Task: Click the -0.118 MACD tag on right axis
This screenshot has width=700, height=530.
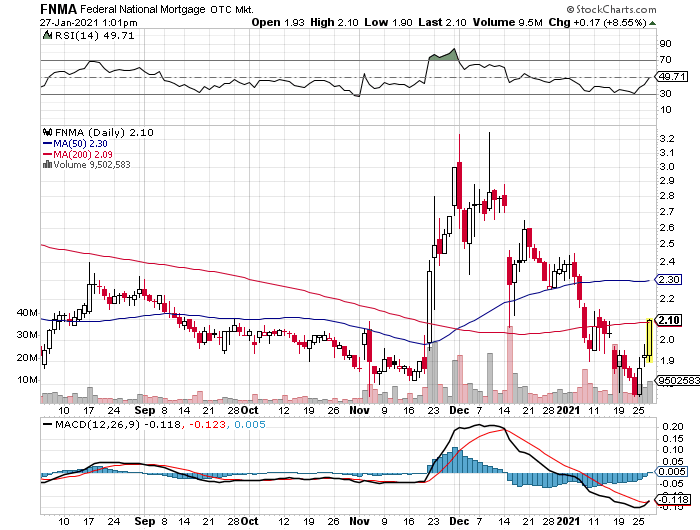Action: 672,500
